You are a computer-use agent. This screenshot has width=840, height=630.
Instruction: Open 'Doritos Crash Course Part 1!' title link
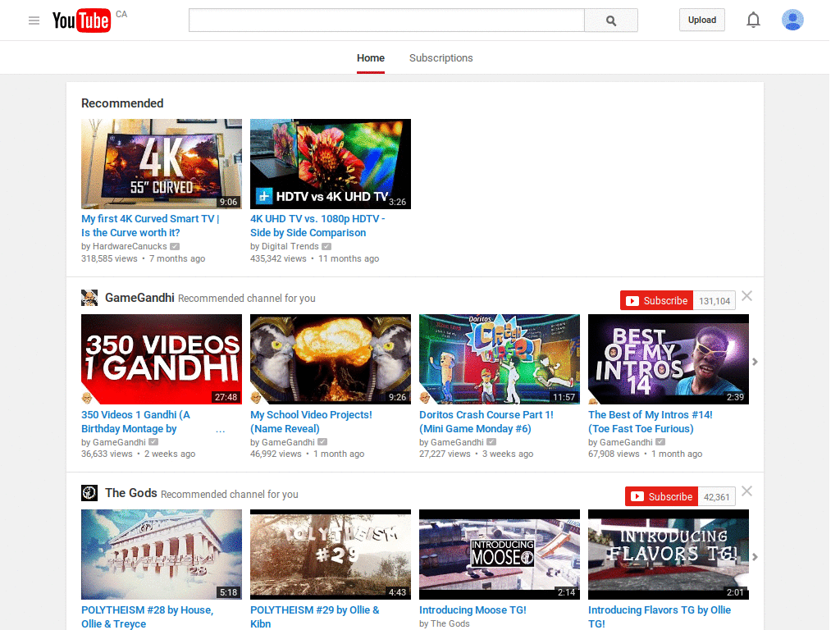(x=486, y=422)
